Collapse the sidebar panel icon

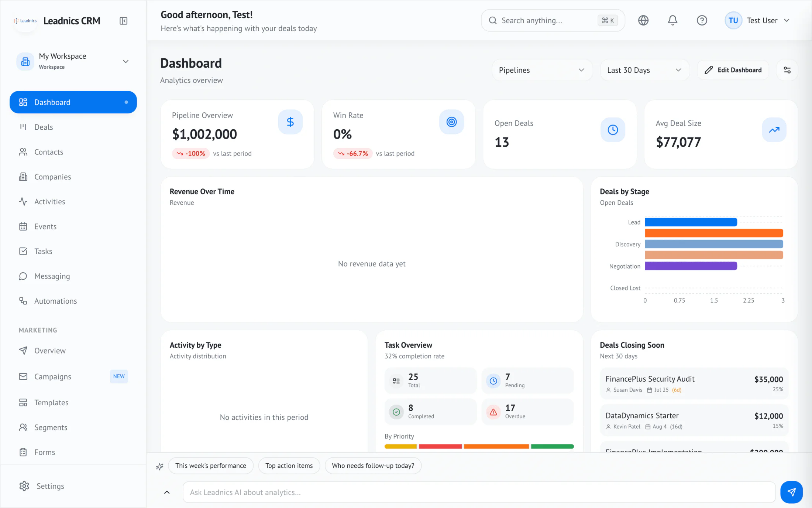tap(124, 21)
